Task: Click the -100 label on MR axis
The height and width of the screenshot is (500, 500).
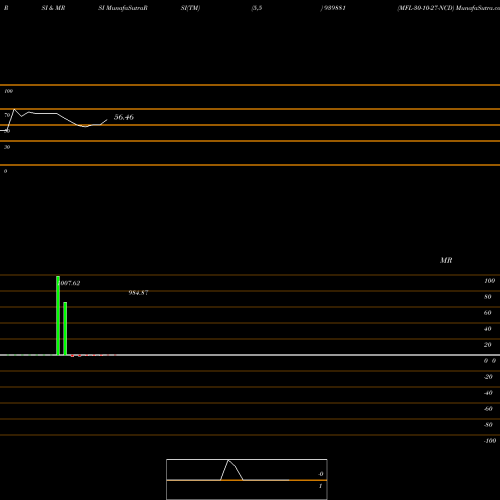Action: (490, 441)
